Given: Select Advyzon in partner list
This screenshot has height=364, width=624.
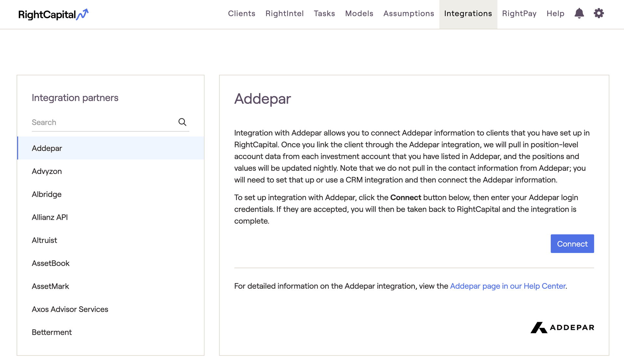Looking at the screenshot, I should coord(110,171).
